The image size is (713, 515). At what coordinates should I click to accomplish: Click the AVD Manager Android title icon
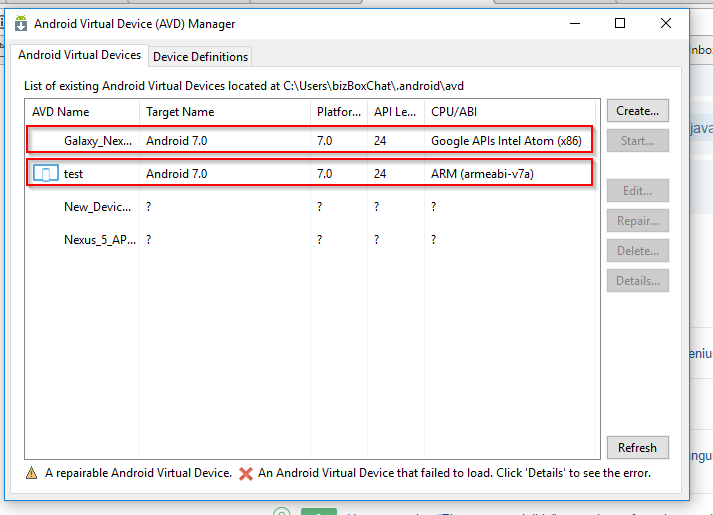coord(21,23)
